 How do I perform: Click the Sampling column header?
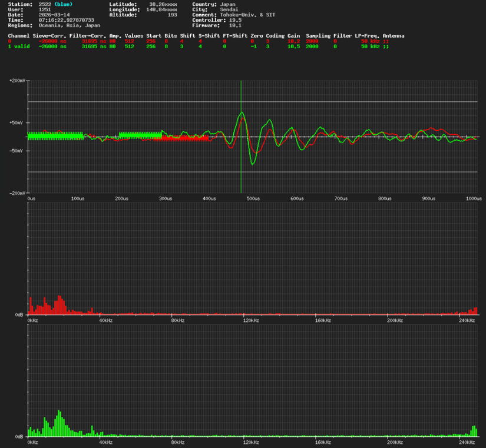pos(318,36)
